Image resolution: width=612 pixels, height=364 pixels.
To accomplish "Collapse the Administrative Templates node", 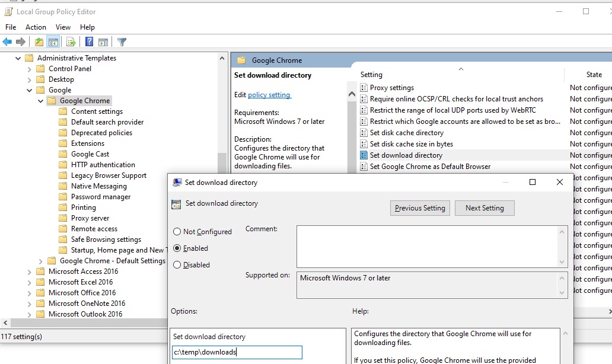I will tap(18, 58).
